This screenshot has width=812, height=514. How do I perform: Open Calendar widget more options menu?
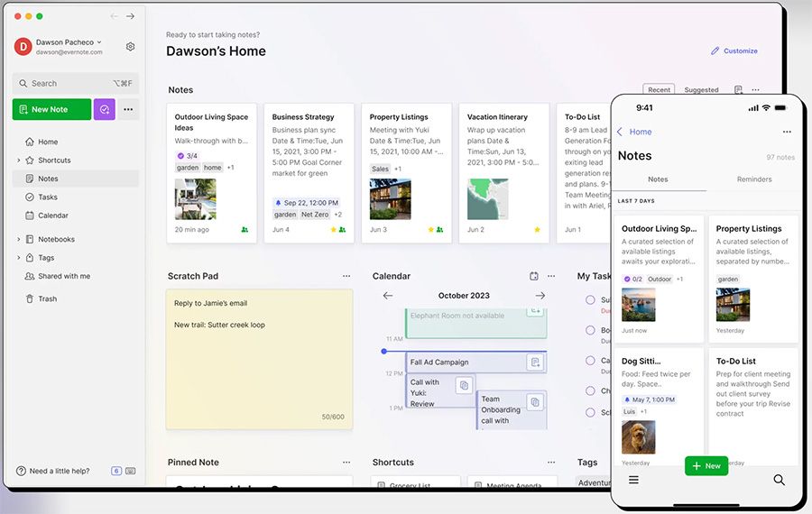tap(551, 276)
